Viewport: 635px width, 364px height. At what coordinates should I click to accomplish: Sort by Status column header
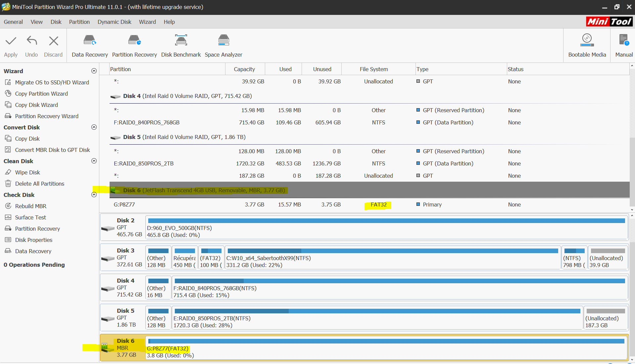tap(567, 69)
